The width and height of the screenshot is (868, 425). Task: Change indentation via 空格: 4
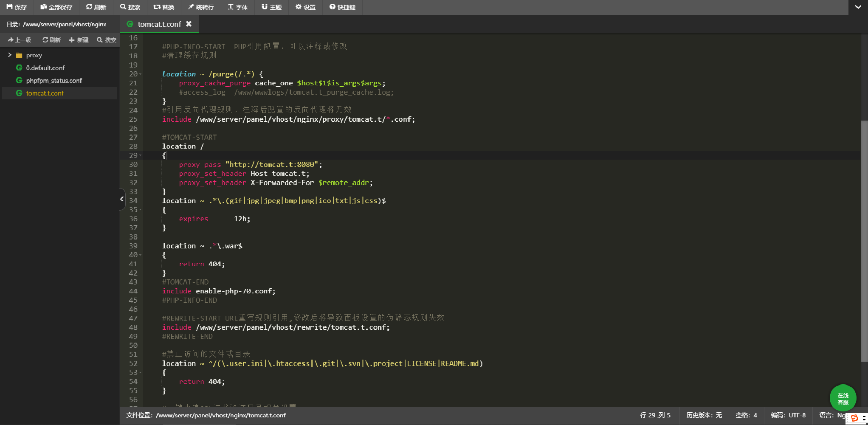point(747,415)
